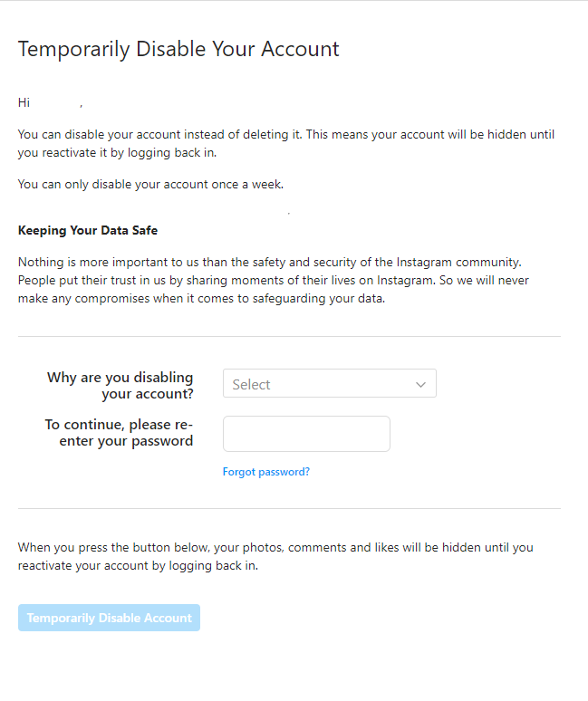Viewport: 588px width, 701px height.
Task: Open the "Forgot password?" link
Action: click(x=266, y=472)
